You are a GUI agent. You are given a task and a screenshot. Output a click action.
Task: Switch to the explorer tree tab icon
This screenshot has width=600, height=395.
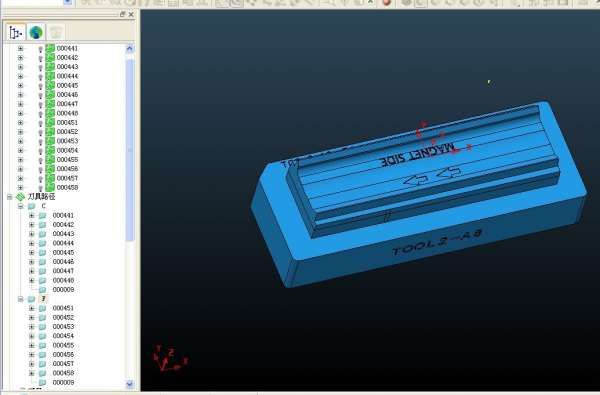(16, 33)
